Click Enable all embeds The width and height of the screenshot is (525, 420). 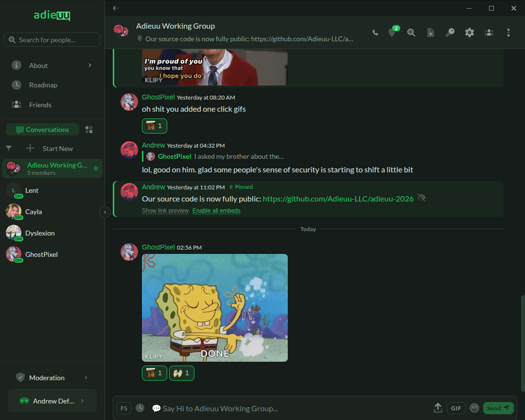(x=216, y=211)
